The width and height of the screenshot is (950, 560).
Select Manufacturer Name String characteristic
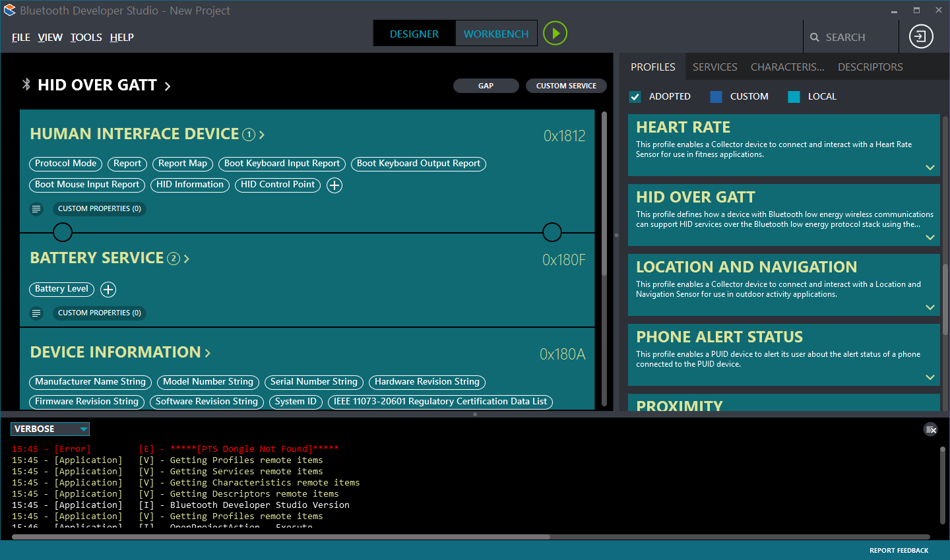[x=90, y=382]
